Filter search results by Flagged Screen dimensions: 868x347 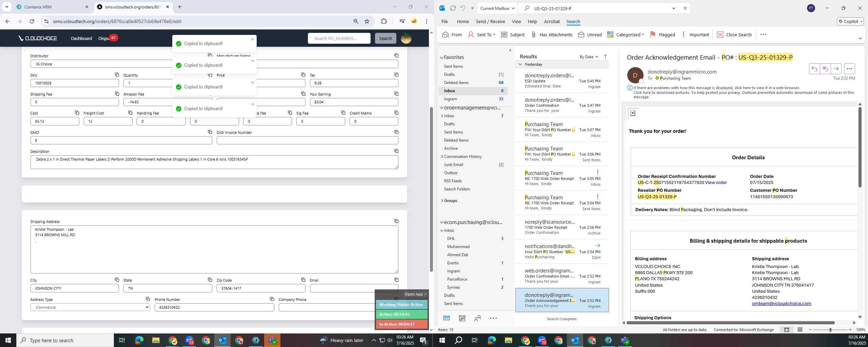click(663, 35)
